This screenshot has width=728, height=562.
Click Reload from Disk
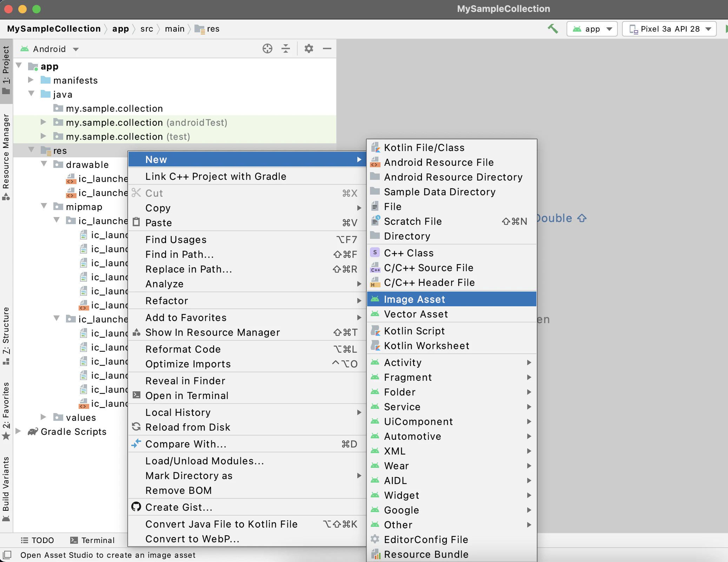click(x=247, y=427)
